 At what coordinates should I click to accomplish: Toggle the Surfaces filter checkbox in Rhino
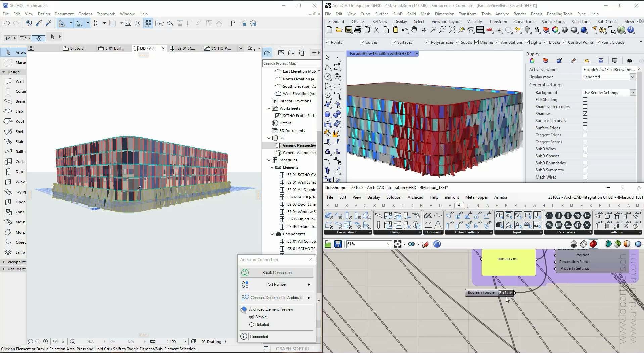tap(394, 42)
